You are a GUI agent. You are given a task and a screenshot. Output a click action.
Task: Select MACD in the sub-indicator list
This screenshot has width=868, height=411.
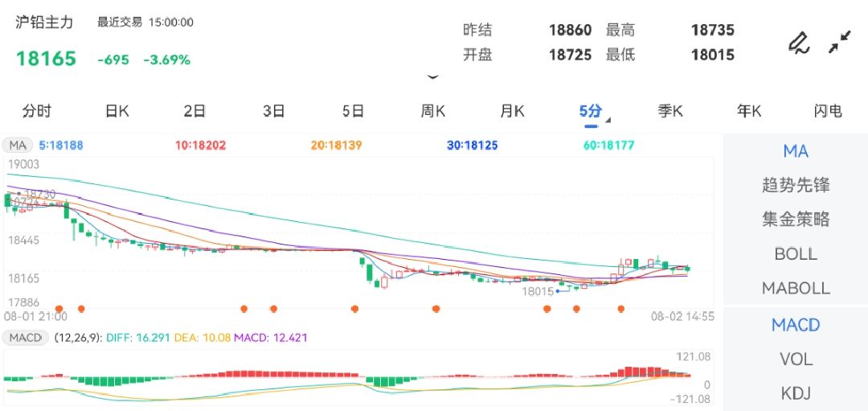coord(796,325)
